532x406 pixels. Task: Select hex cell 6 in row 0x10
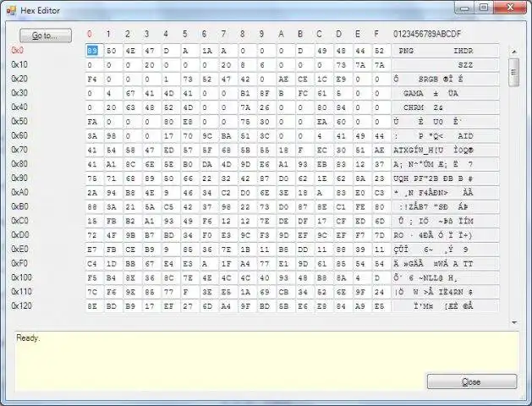pos(264,65)
